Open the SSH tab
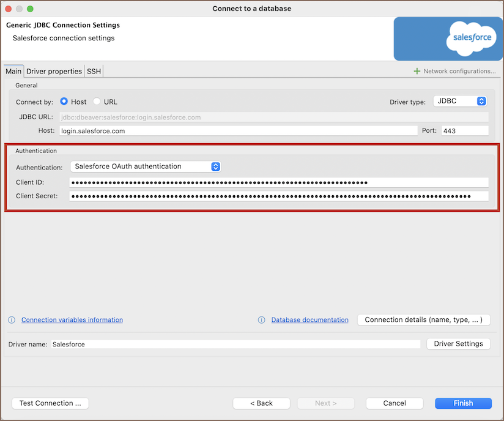 (94, 72)
